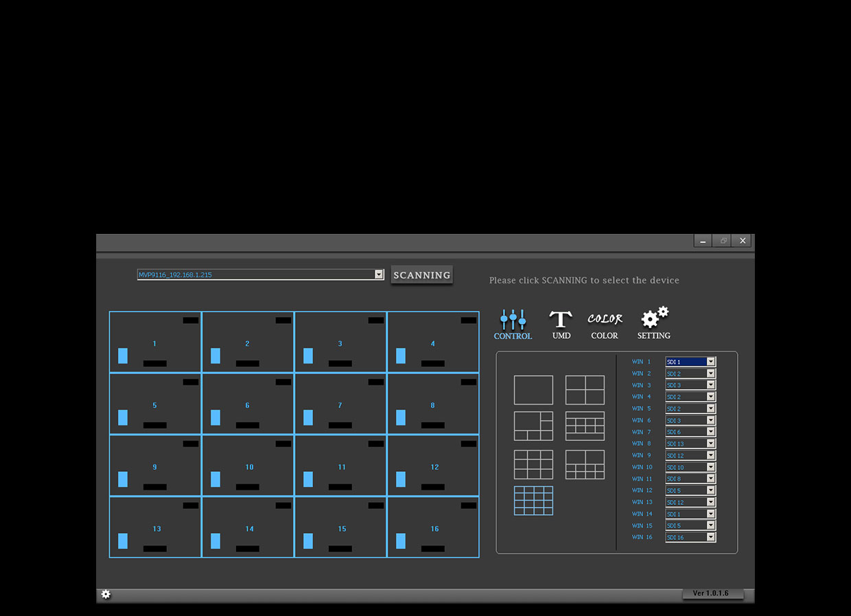Click the 'WIN 1' row label

tap(641, 362)
